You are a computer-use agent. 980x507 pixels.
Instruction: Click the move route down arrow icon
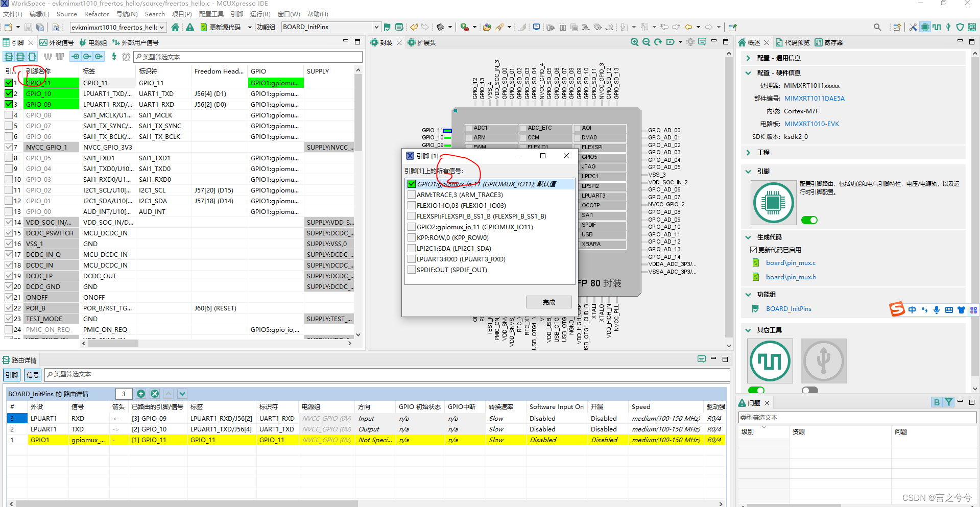tap(182, 394)
